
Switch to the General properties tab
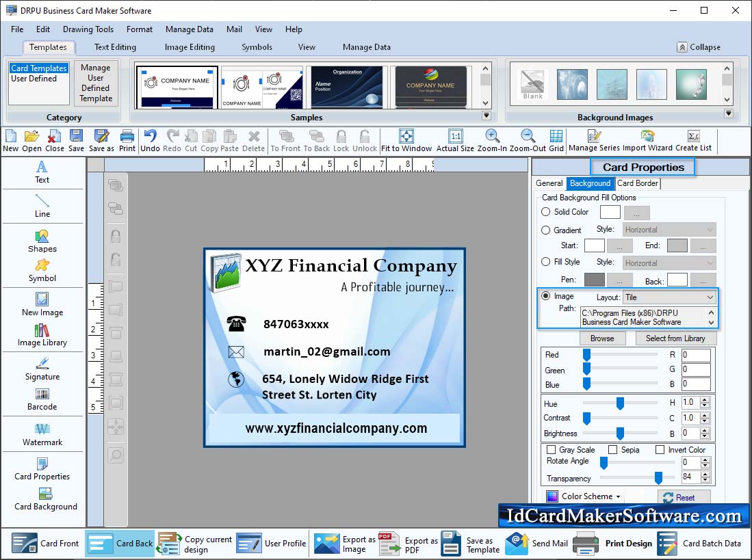pyautogui.click(x=549, y=183)
